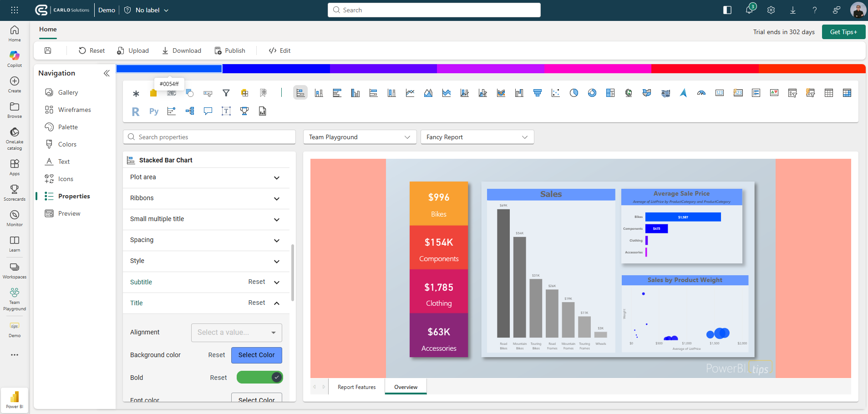The image size is (868, 414).
Task: Switch to the Wireframes section
Action: point(73,109)
